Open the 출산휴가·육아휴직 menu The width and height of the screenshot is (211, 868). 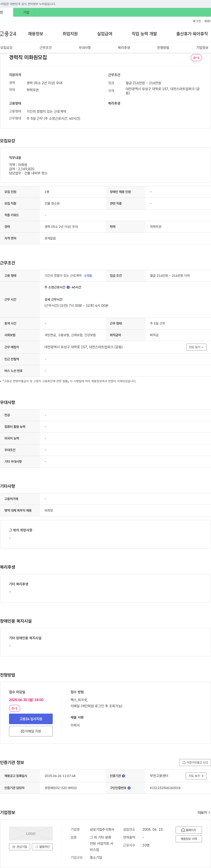pyautogui.click(x=192, y=34)
